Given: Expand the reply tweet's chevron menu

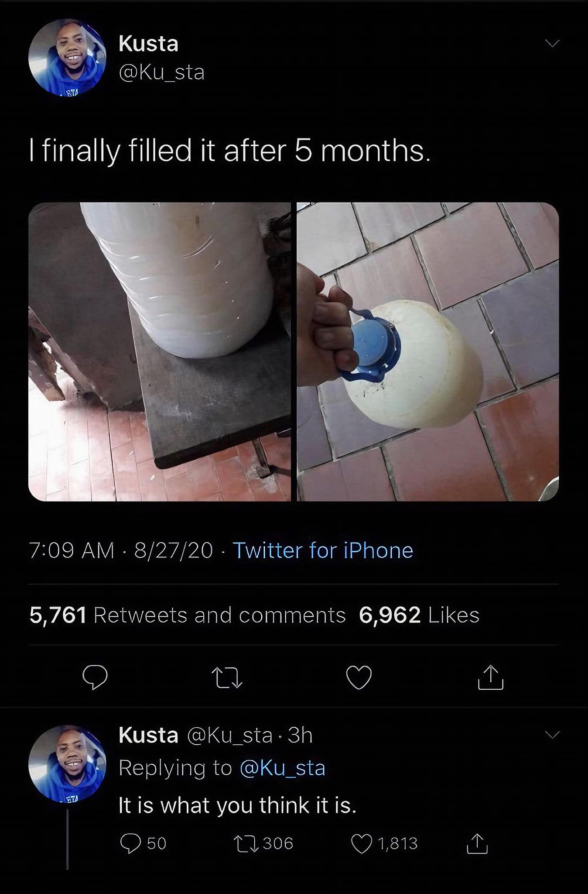Looking at the screenshot, I should 552,735.
